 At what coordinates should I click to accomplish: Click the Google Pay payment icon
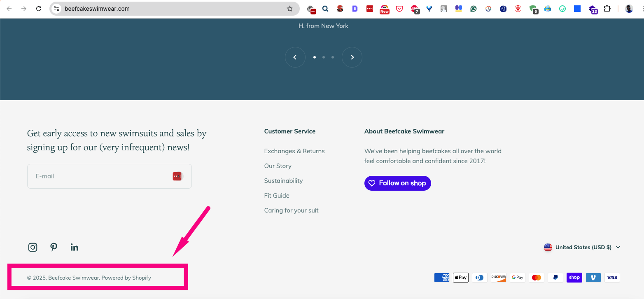tap(518, 278)
